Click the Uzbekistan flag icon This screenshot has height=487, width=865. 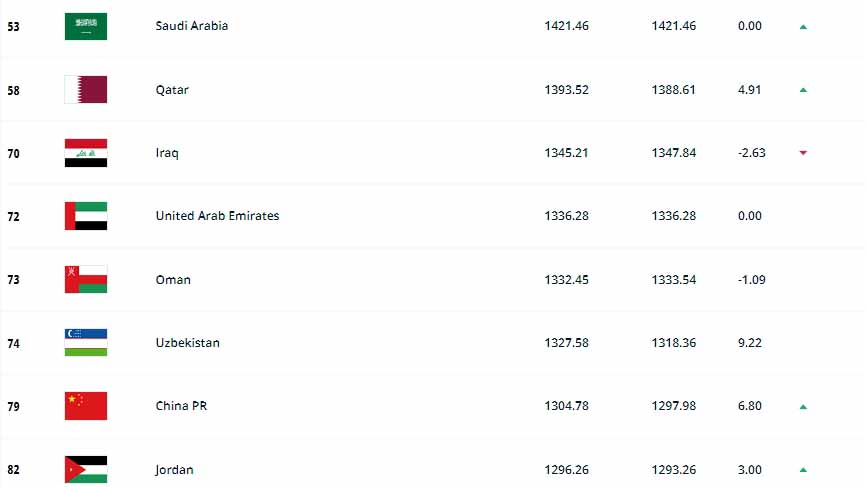86,342
